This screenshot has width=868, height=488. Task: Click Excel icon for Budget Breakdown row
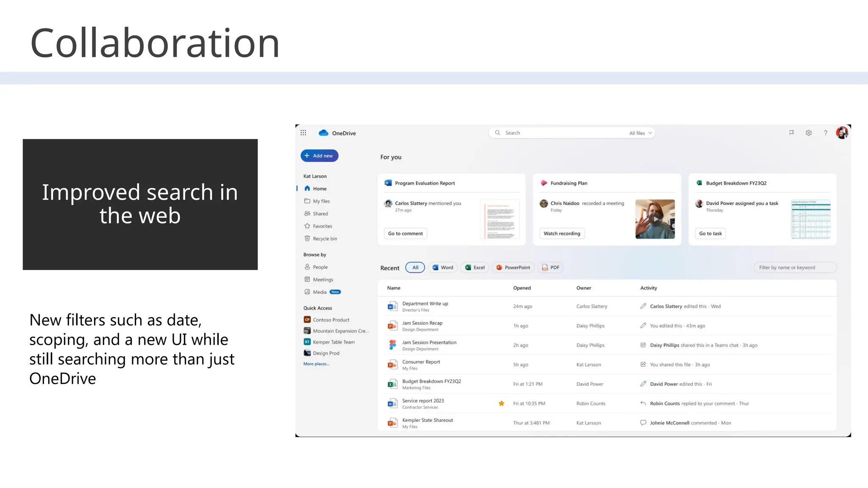pos(392,384)
